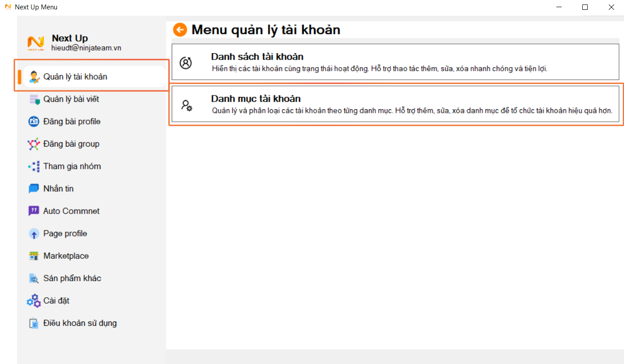Click the Danh mục tài khoản description text
The width and height of the screenshot is (624, 364).
pos(412,110)
